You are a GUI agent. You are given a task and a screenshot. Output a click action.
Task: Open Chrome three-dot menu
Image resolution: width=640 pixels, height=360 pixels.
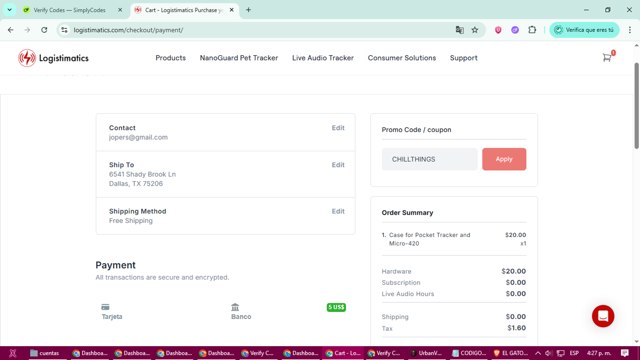tap(630, 30)
